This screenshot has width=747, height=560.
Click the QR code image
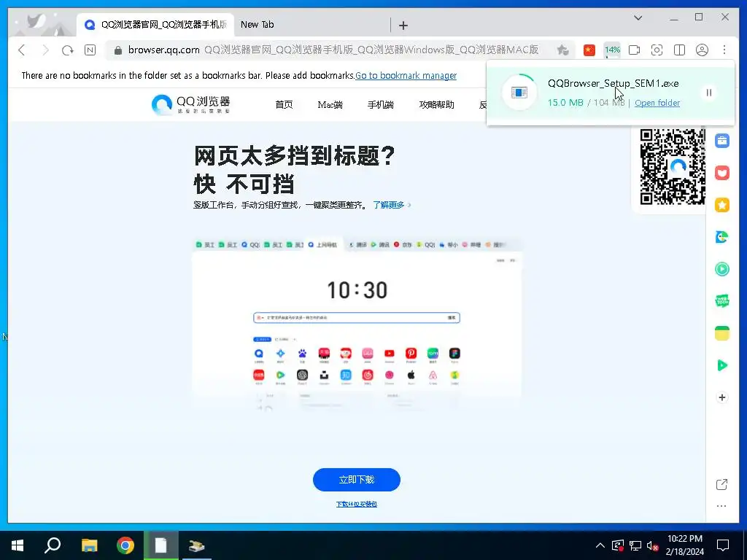coord(672,167)
